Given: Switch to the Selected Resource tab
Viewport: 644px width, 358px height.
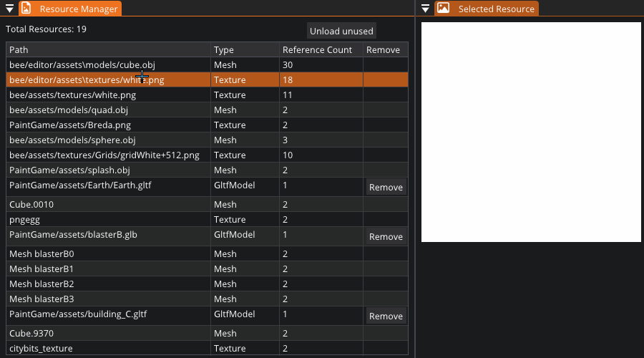Looking at the screenshot, I should (496, 9).
